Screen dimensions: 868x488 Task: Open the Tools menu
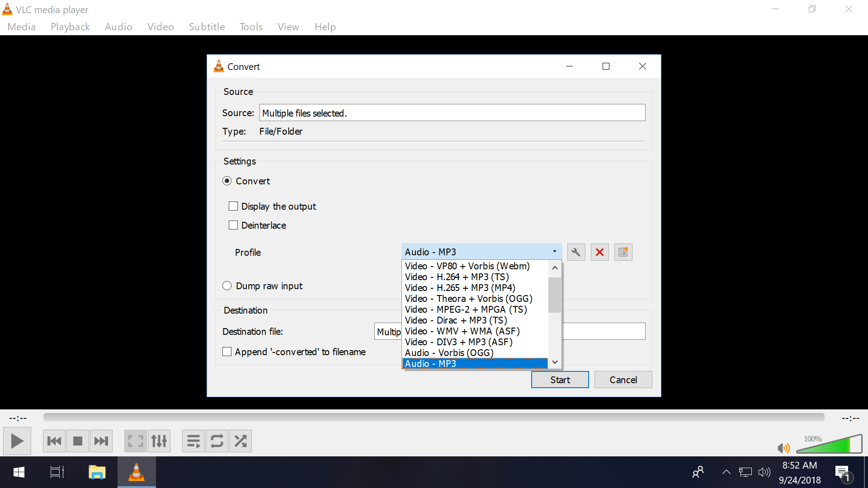point(250,27)
